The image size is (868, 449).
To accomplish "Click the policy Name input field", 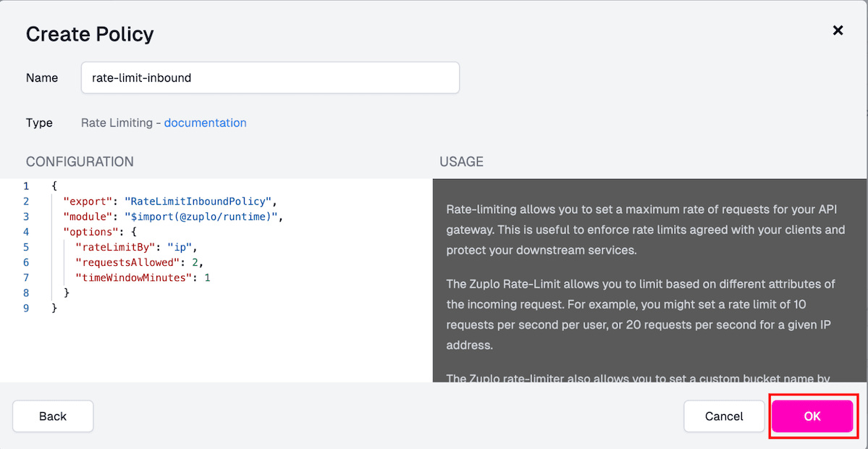I will (269, 77).
